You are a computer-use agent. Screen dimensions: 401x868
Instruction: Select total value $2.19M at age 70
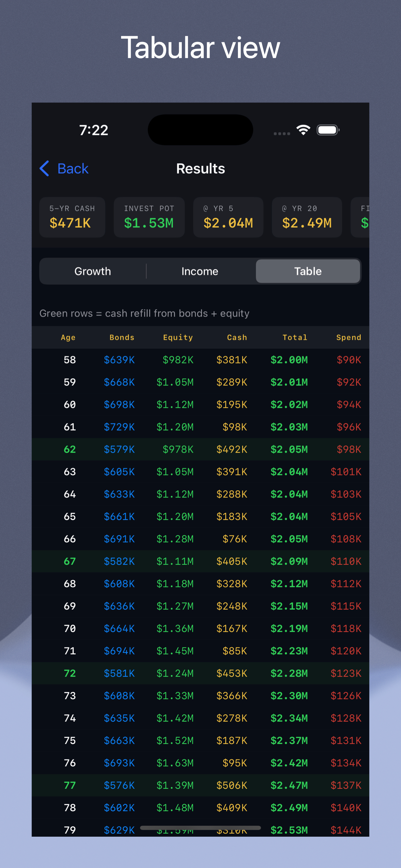click(x=289, y=628)
